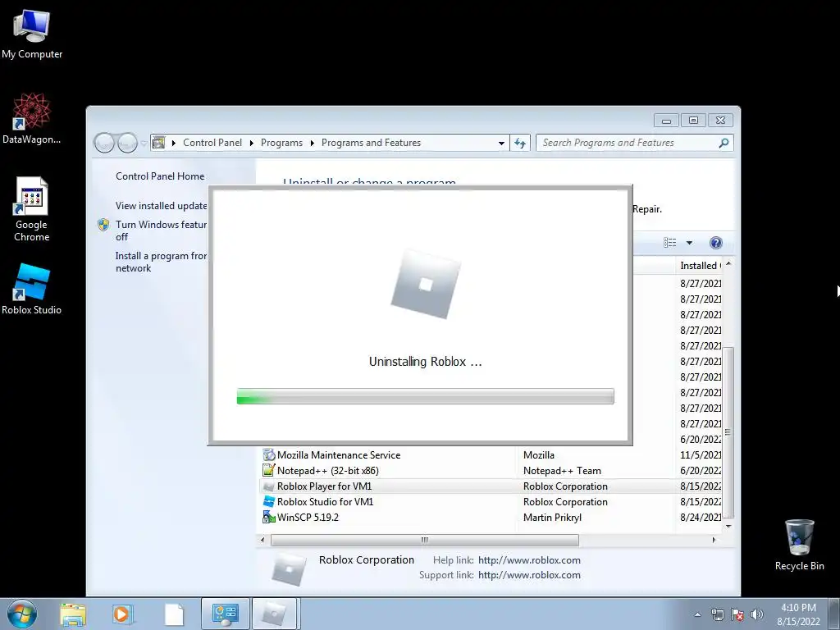Expand the arrow after Control Panel breadcrumb
840x630 pixels.
[251, 143]
